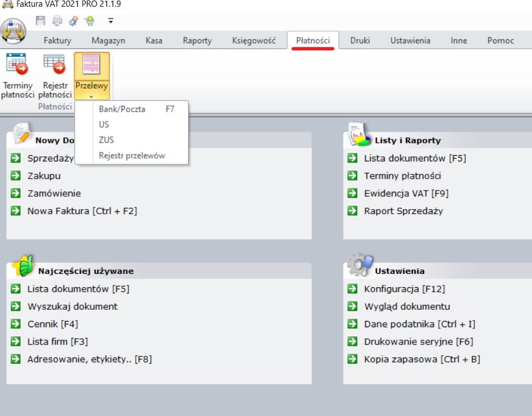Click green arrow beside Cennik [F4]
The image size is (532, 416).
coord(16,324)
